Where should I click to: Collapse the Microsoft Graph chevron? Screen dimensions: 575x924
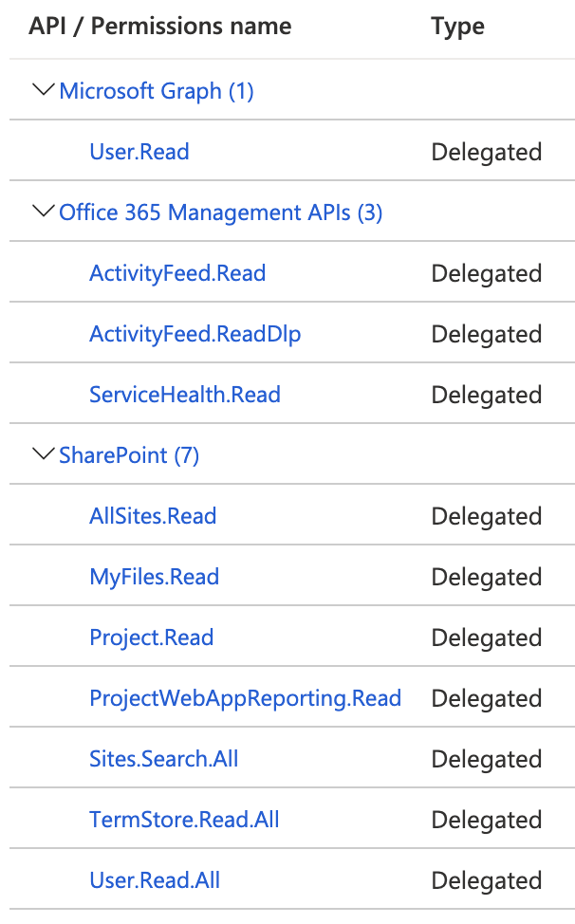[x=43, y=89]
